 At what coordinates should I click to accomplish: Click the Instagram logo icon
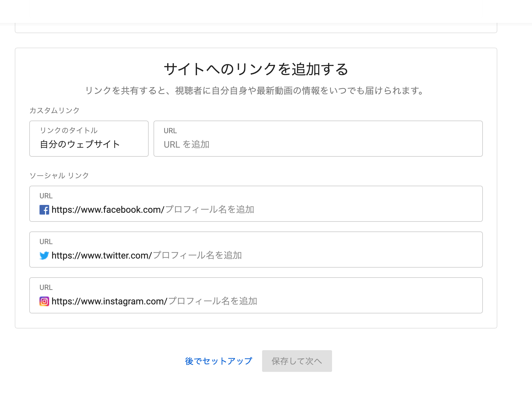(44, 301)
